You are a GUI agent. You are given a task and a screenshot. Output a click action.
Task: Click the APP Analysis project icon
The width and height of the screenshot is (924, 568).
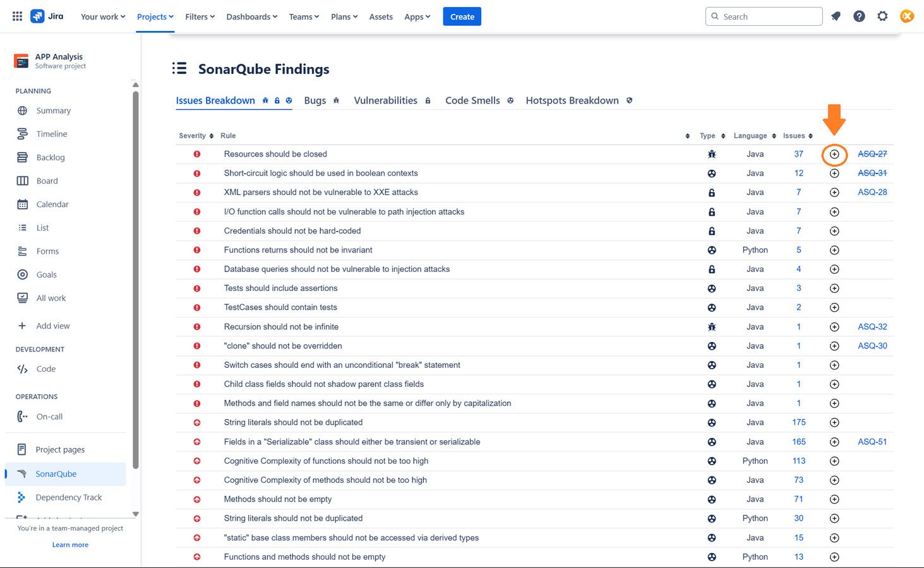coord(21,61)
